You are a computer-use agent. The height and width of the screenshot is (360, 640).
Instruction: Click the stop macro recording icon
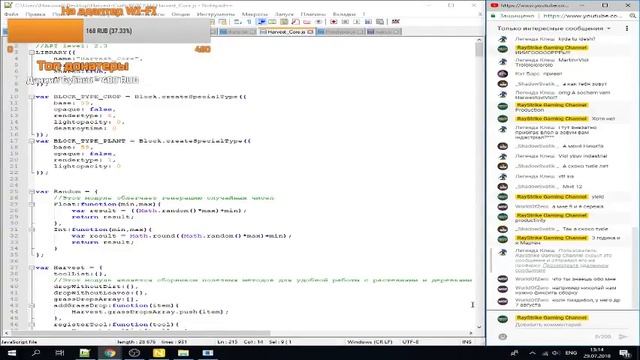(x=345, y=22)
